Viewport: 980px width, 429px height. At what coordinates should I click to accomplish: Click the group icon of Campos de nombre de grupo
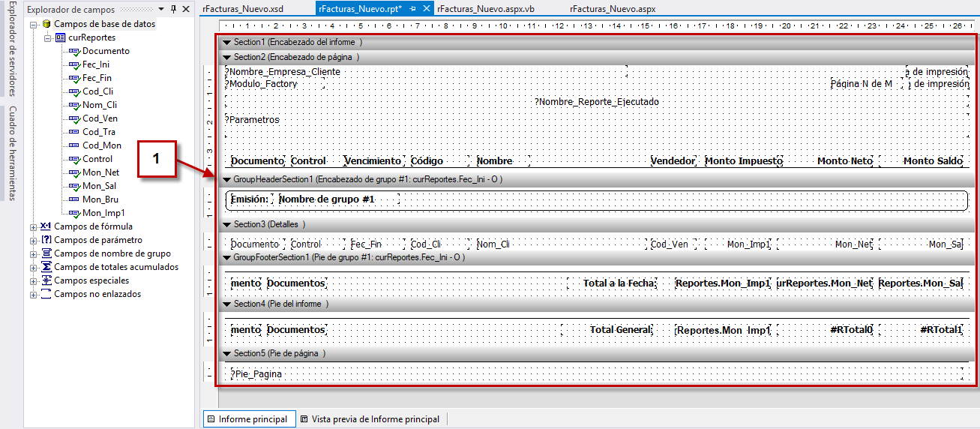46,253
